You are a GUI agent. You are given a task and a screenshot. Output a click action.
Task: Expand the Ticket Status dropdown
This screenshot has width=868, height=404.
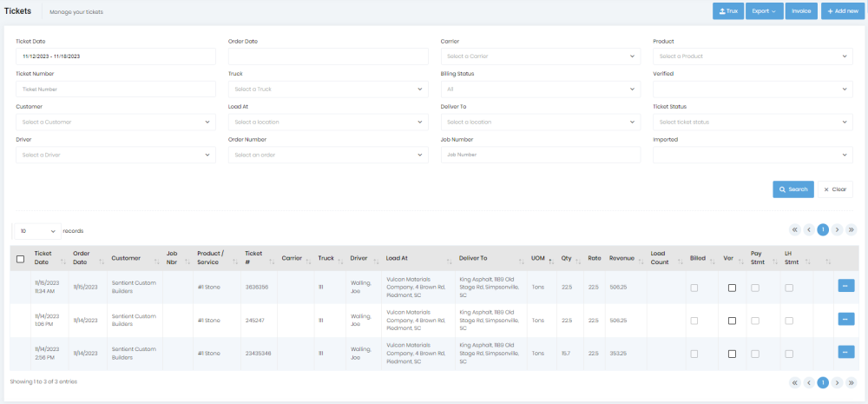pyautogui.click(x=752, y=123)
